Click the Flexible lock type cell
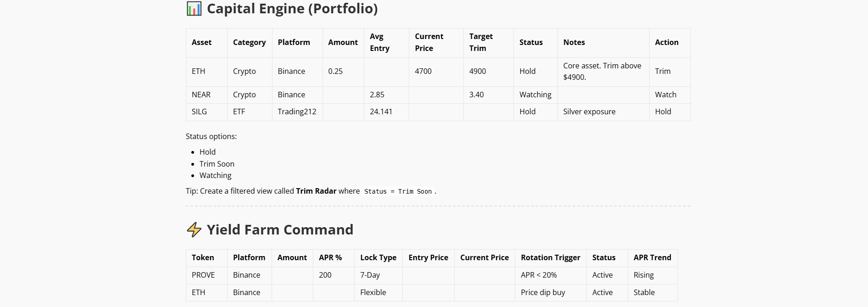Image resolution: width=868 pixels, height=307 pixels. (x=378, y=293)
